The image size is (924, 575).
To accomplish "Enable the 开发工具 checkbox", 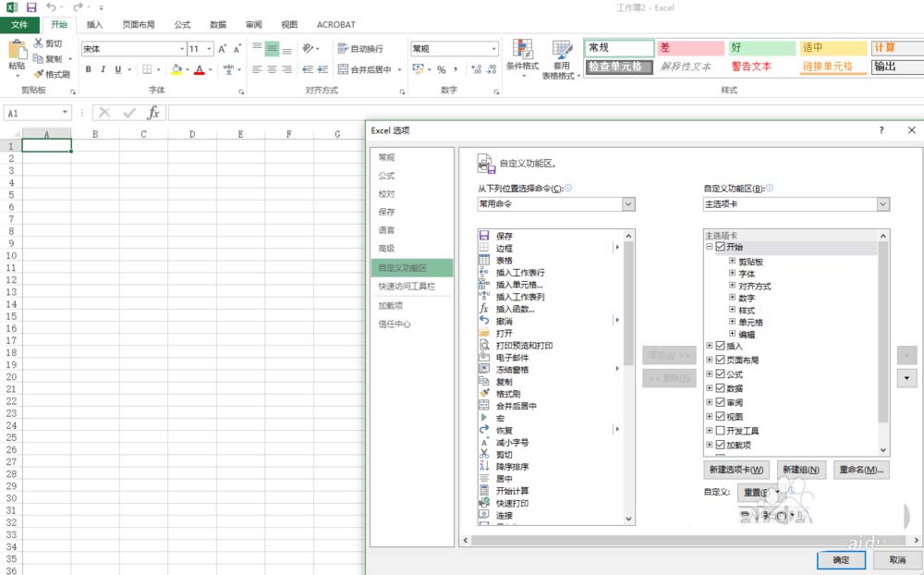I will point(720,431).
